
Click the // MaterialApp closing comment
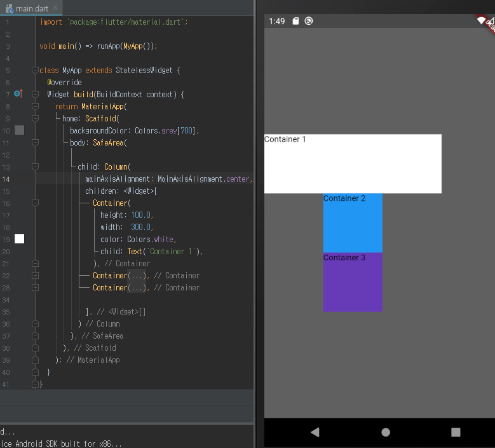point(93,360)
